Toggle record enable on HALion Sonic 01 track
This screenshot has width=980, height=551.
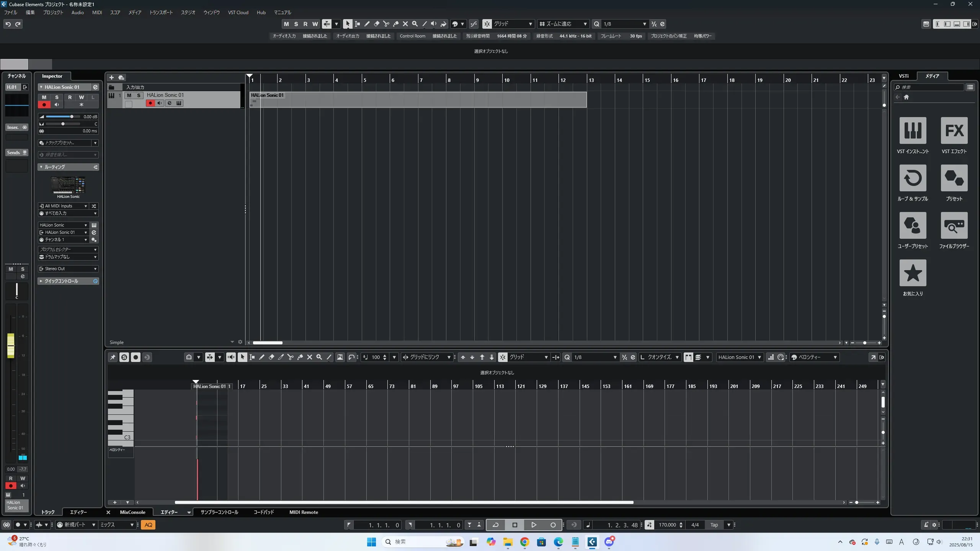(x=150, y=103)
